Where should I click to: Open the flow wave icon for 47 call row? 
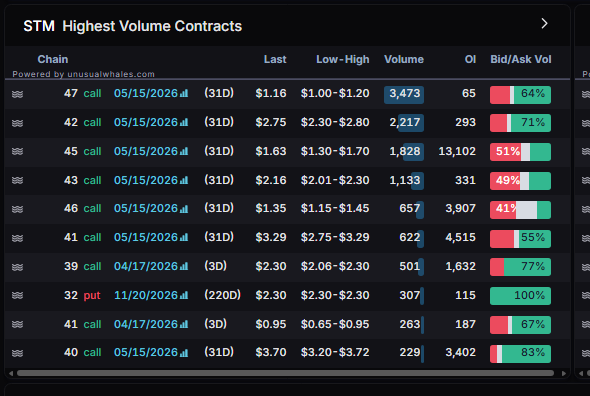coord(17,94)
